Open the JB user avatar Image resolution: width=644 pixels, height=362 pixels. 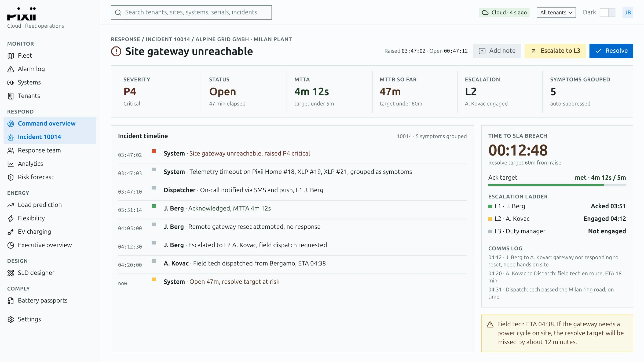tap(628, 13)
